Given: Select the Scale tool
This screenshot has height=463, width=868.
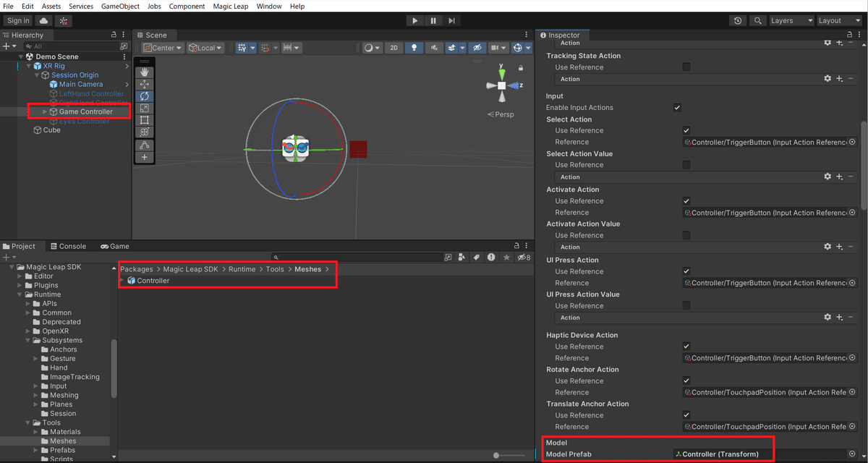Looking at the screenshot, I should 144,107.
